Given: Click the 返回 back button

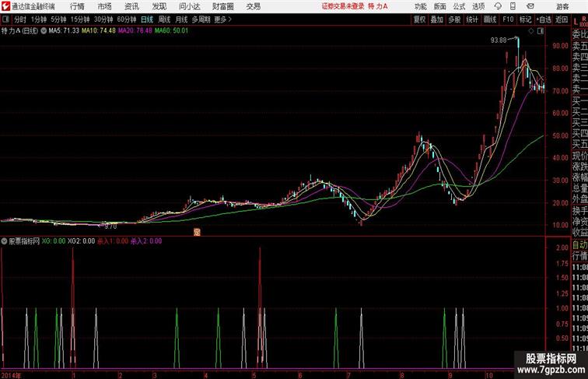Looking at the screenshot, I should (x=562, y=19).
